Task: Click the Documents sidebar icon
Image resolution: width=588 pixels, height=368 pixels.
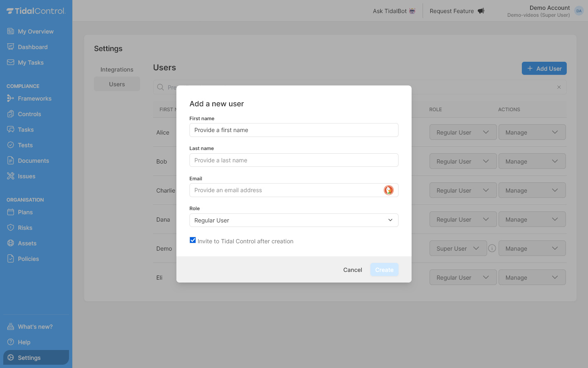Action: [x=10, y=160]
